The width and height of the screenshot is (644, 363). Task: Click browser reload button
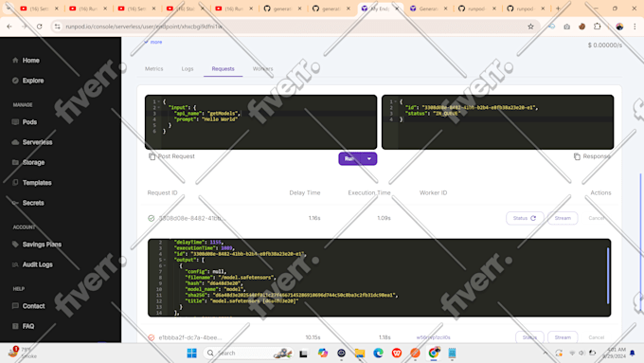tap(40, 27)
